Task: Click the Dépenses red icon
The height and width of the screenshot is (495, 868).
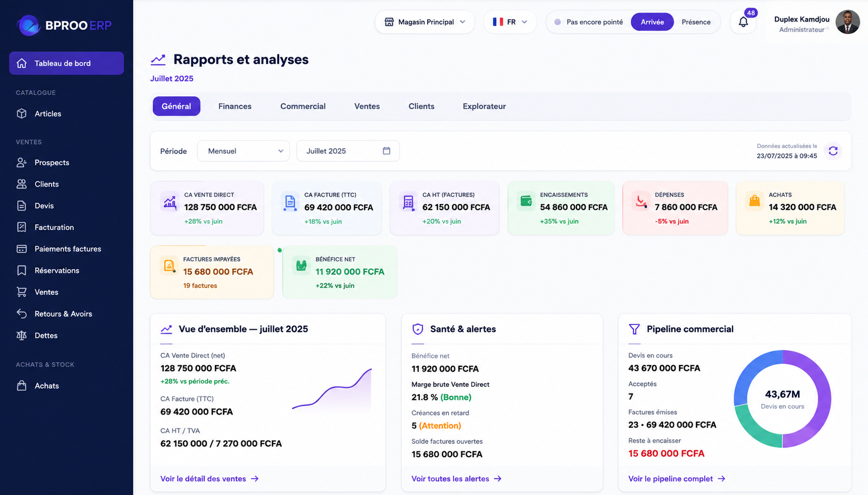Action: (x=641, y=201)
